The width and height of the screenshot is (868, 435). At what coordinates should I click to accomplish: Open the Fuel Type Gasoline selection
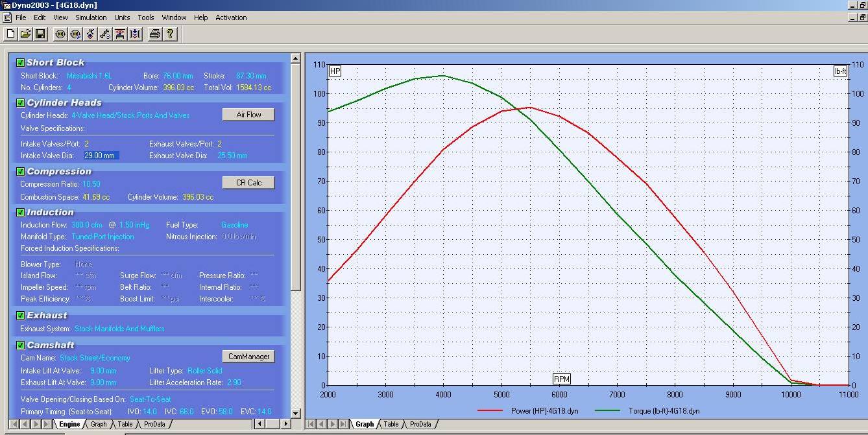[234, 225]
